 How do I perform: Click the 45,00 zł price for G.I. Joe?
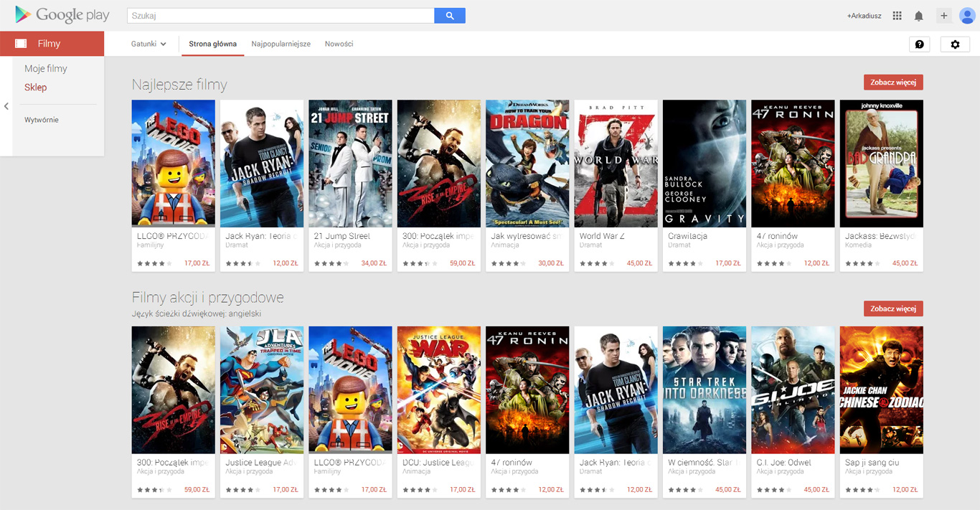816,490
